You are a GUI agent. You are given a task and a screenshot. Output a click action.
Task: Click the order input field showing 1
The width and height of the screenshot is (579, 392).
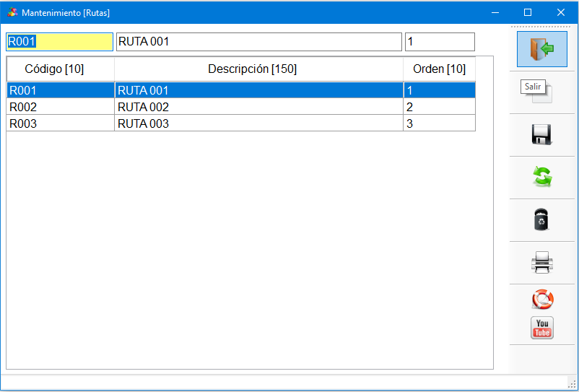pyautogui.click(x=440, y=42)
